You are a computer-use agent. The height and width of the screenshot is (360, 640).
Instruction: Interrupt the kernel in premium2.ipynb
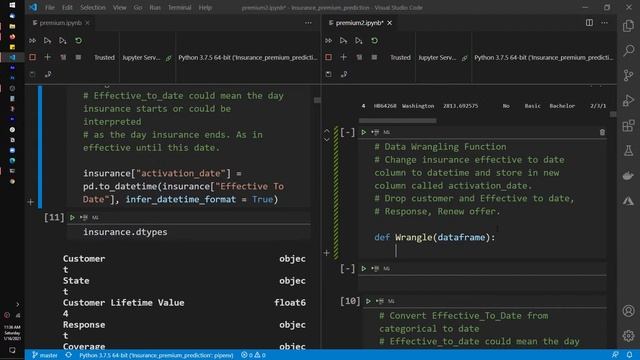[329, 57]
